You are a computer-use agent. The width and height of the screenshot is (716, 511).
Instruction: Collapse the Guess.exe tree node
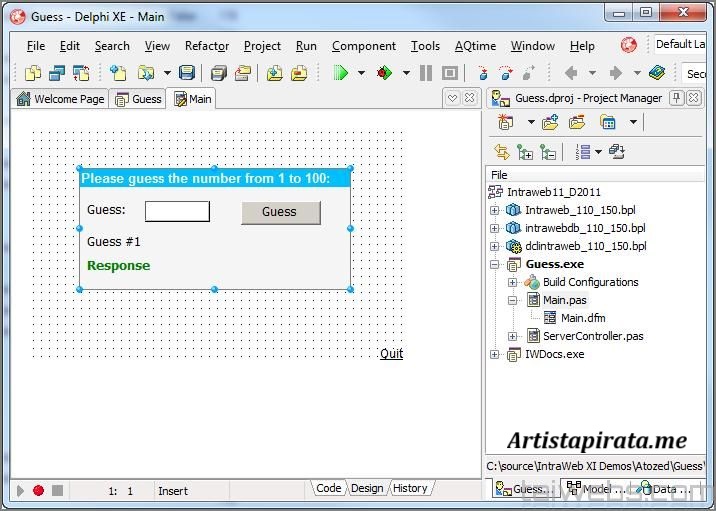tap(495, 264)
